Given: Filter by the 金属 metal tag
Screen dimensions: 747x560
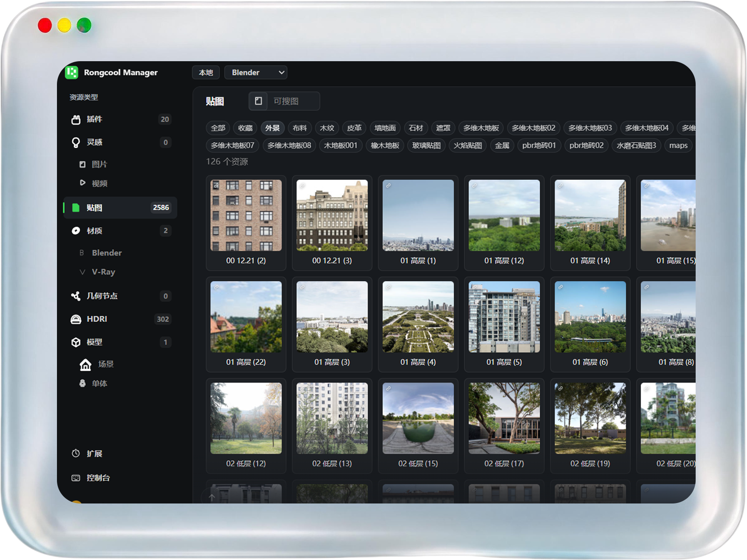Looking at the screenshot, I should click(502, 145).
